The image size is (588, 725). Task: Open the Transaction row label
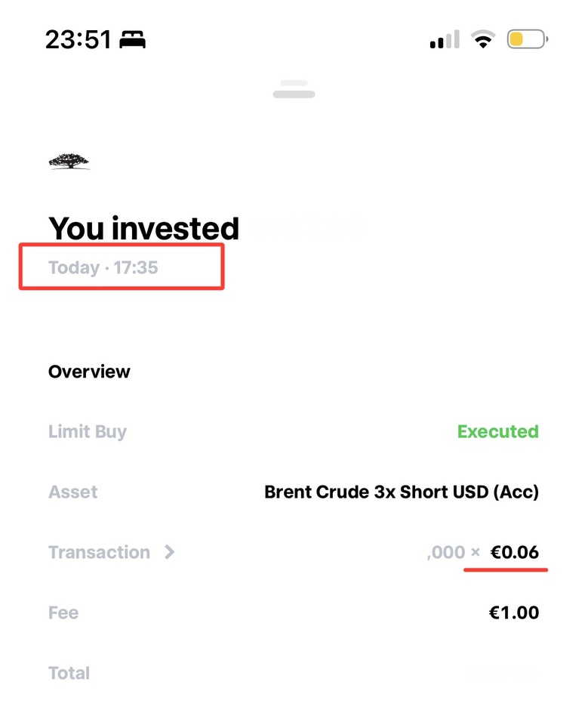pos(99,552)
